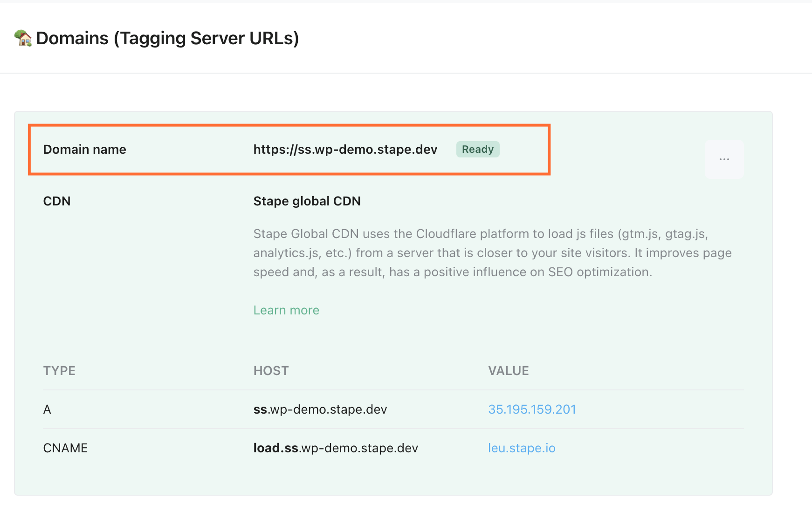Select host ss.wp-demo.stape.dev in the table
812x518 pixels.
tap(320, 409)
